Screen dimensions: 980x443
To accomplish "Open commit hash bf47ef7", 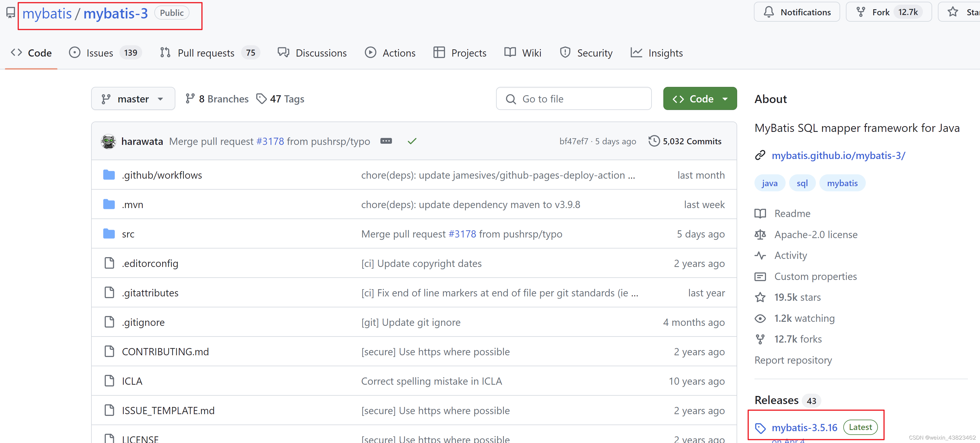I will [574, 141].
